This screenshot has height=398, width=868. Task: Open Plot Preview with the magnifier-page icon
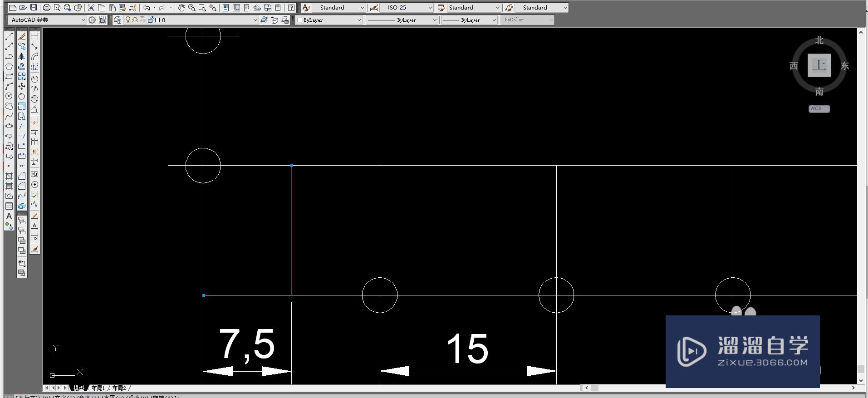tap(57, 8)
